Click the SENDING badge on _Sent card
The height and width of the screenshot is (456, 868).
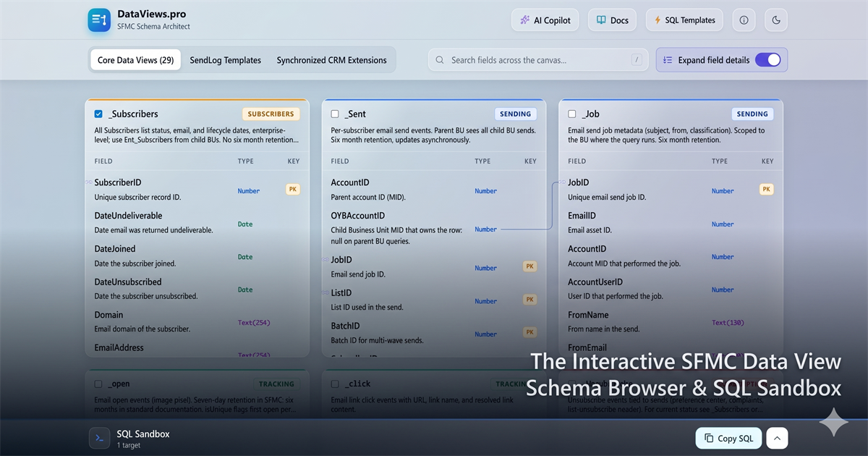(x=516, y=114)
